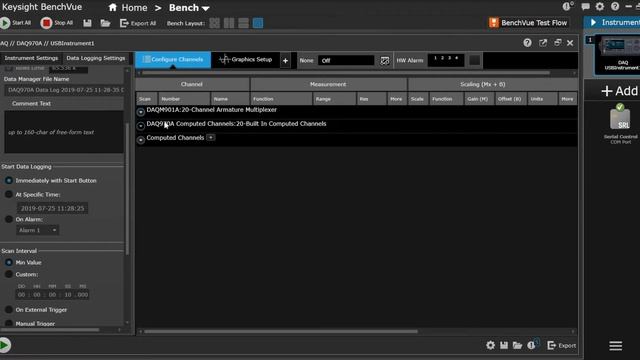Open Graphics Setup tab
The height and width of the screenshot is (360, 640).
[245, 60]
